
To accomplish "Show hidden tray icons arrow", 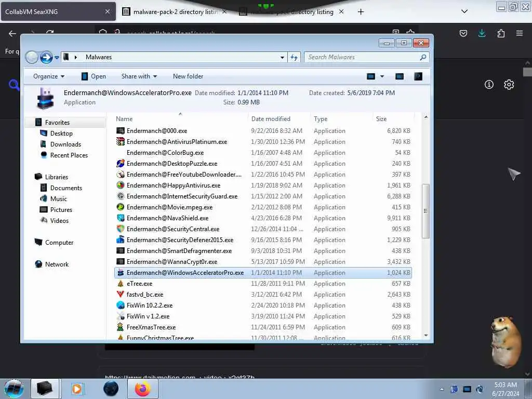I will coord(442,389).
